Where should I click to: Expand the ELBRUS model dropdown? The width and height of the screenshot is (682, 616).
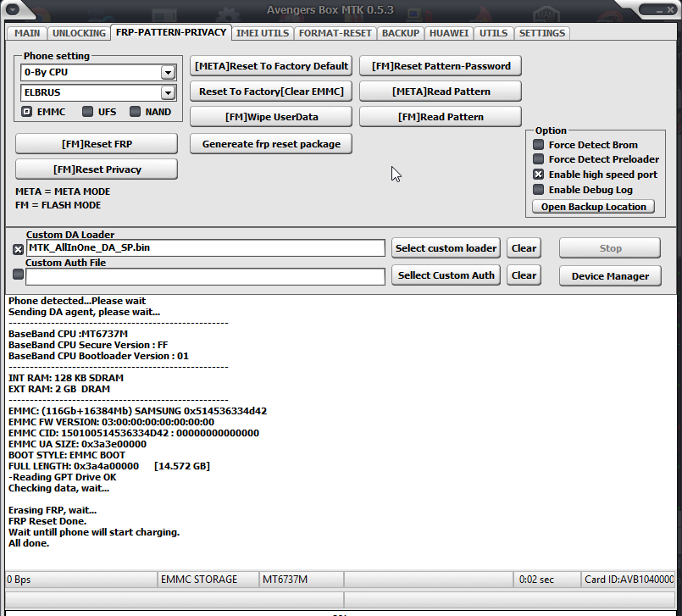point(168,92)
